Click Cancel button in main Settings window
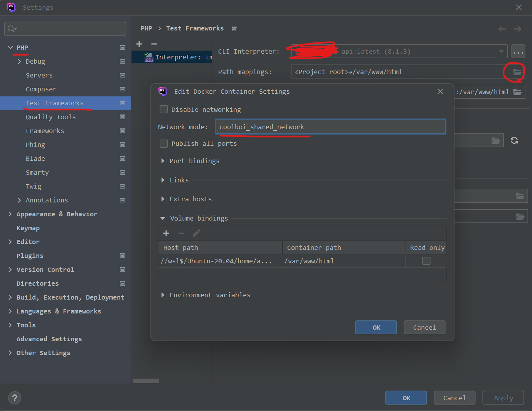Viewport: 532px width, 411px height. 455,398
